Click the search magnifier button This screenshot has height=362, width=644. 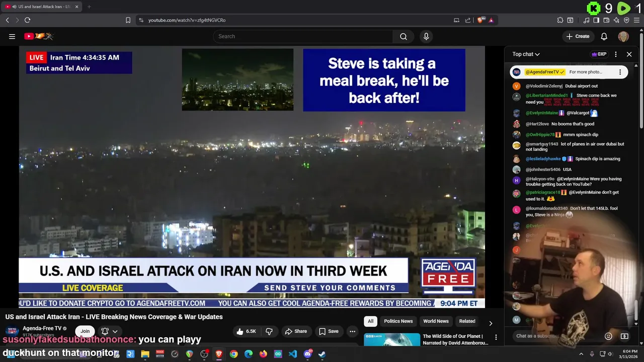point(404,36)
